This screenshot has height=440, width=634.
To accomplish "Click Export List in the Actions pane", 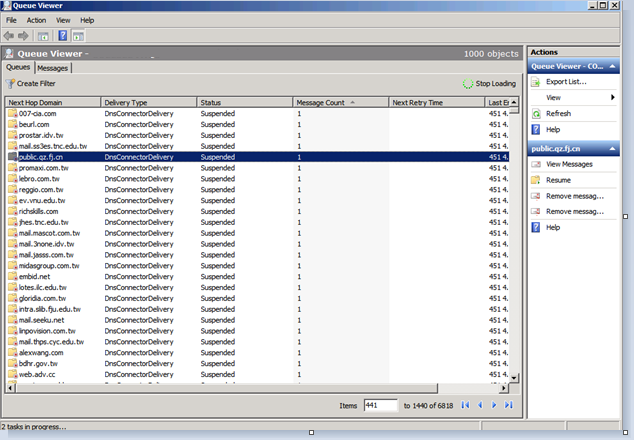I will [566, 82].
